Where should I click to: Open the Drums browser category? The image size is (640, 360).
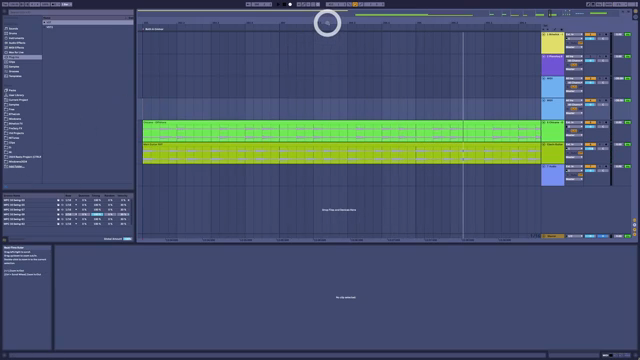(x=13, y=33)
